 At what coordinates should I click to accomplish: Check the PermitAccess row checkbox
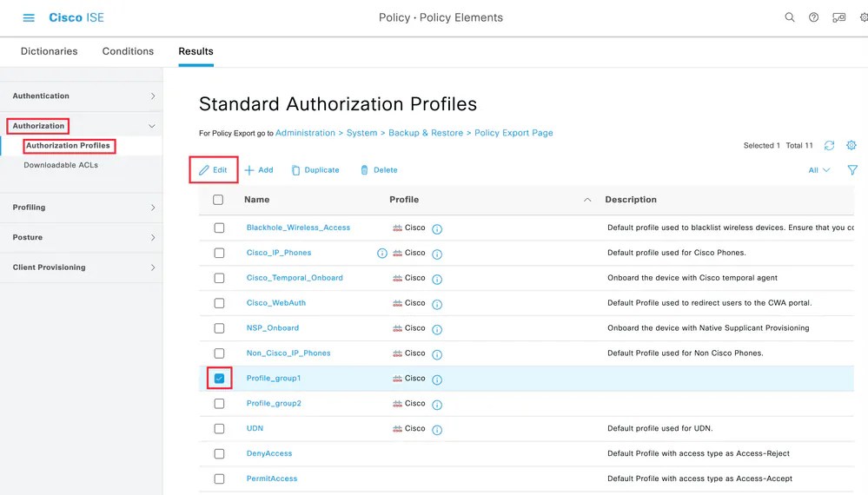219,478
